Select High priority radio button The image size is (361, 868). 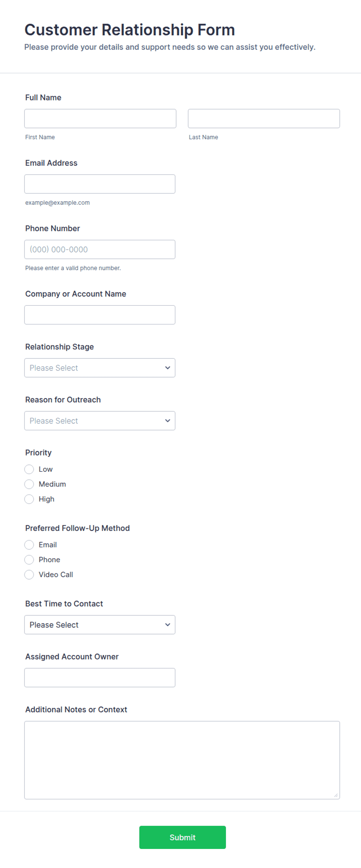click(29, 499)
